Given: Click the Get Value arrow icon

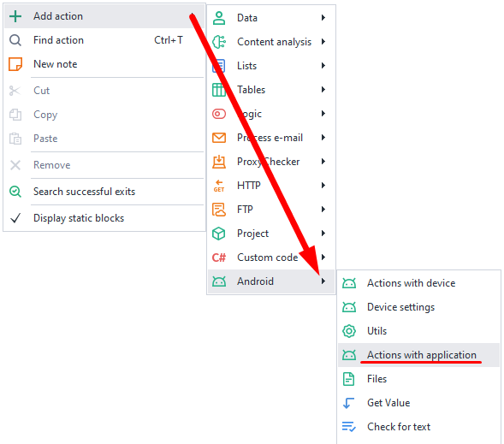Looking at the screenshot, I should click(348, 403).
